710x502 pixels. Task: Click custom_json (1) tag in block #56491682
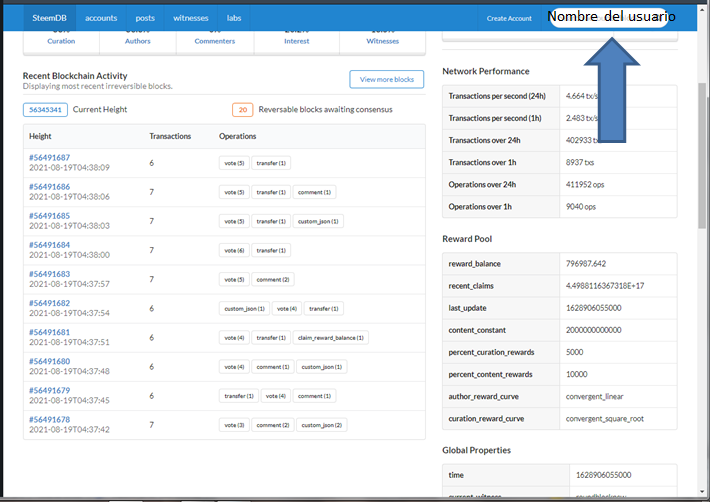[245, 308]
